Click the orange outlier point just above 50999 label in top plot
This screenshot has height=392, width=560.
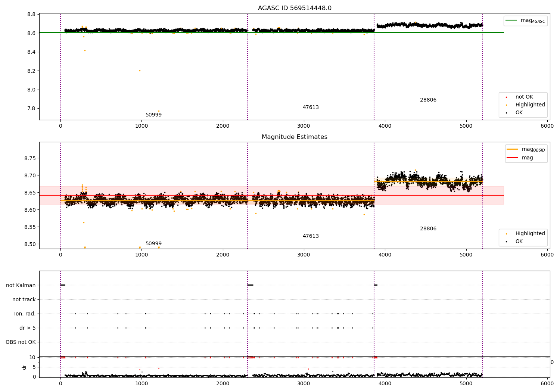pos(159,111)
